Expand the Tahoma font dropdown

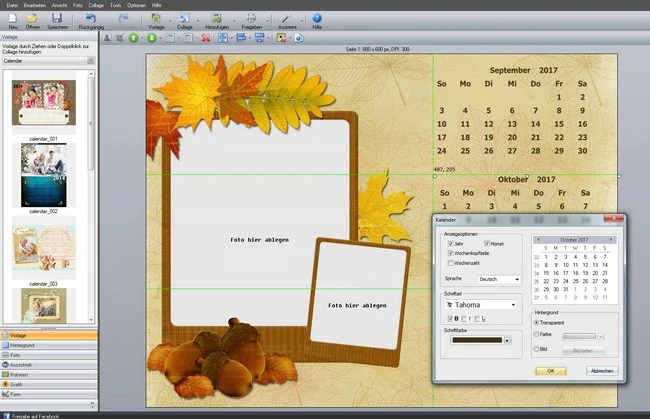481,305
